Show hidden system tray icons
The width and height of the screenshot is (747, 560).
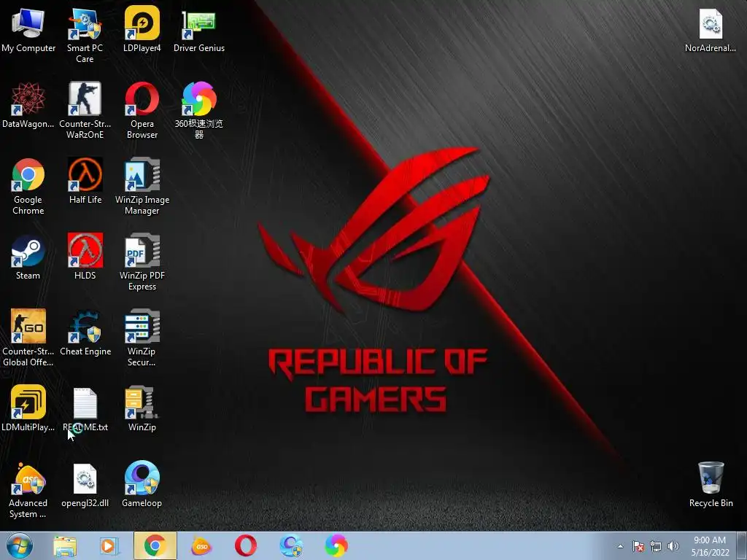coord(620,546)
